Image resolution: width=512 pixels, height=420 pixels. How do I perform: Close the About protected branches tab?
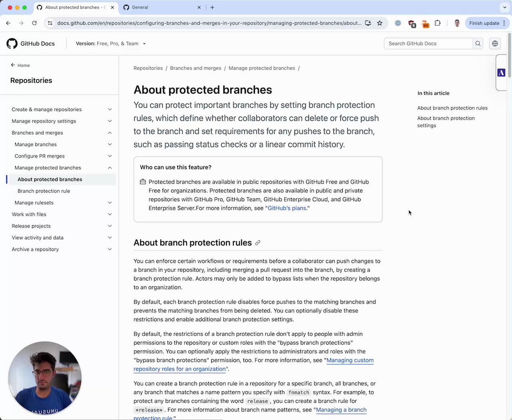click(x=112, y=7)
